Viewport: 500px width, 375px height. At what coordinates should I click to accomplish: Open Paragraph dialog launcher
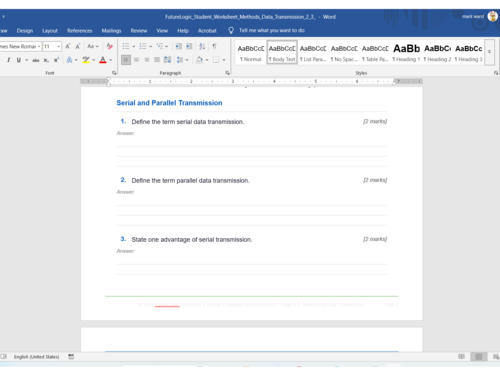click(x=227, y=73)
